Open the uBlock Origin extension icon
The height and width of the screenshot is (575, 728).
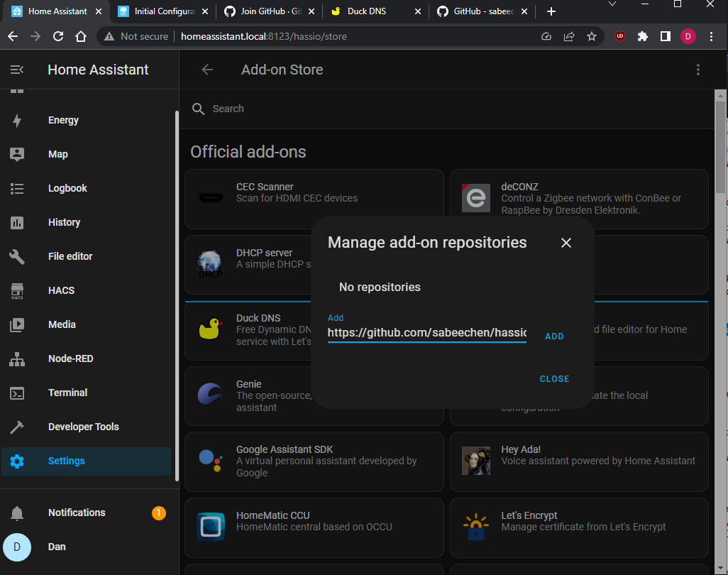coord(620,36)
